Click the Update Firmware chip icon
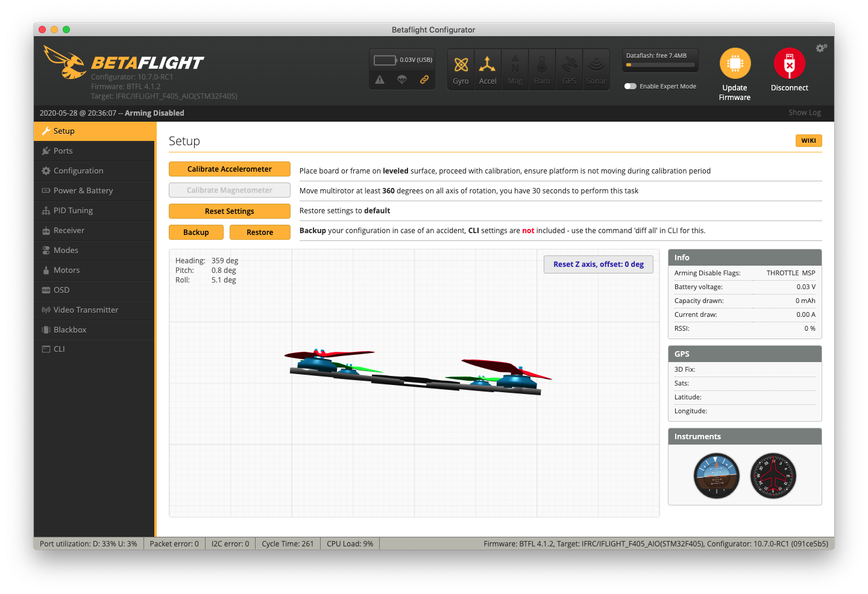The height and width of the screenshot is (594, 868). pos(735,63)
